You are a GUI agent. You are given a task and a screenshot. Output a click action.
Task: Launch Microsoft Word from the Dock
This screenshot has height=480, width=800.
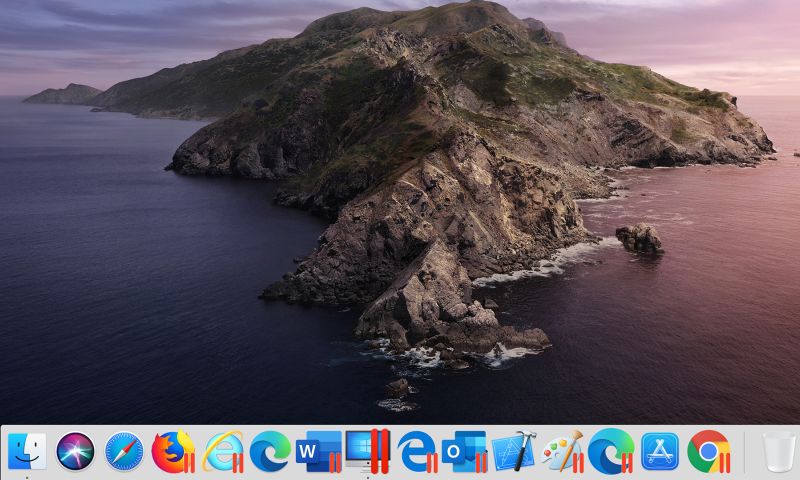click(x=319, y=451)
